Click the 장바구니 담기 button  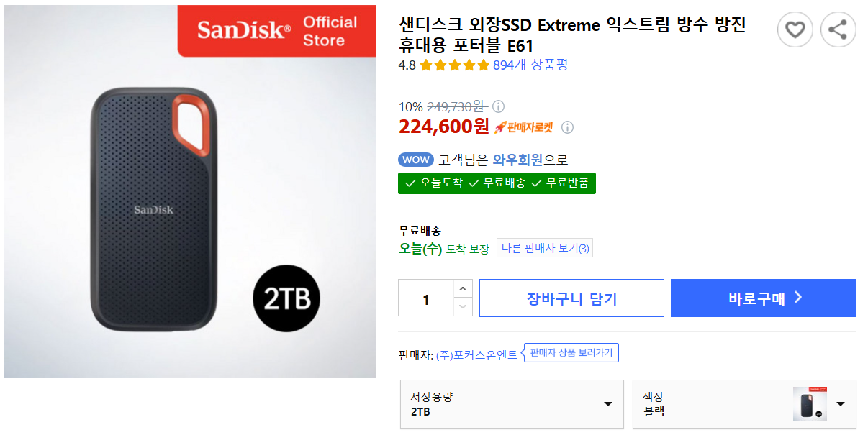pyautogui.click(x=571, y=298)
